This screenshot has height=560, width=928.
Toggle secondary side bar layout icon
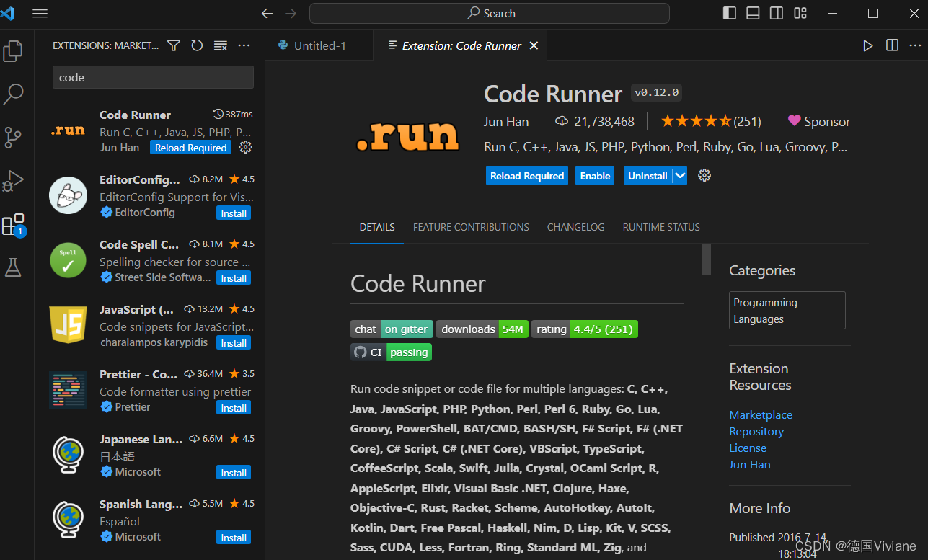pyautogui.click(x=777, y=13)
